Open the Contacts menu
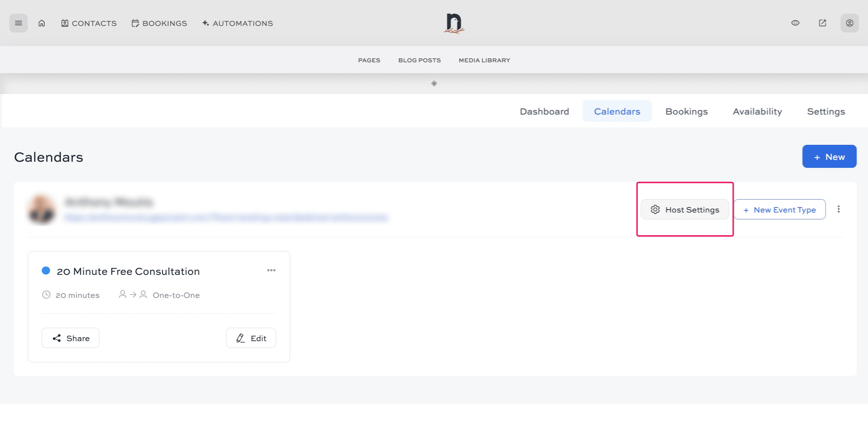The image size is (868, 438). pos(89,23)
